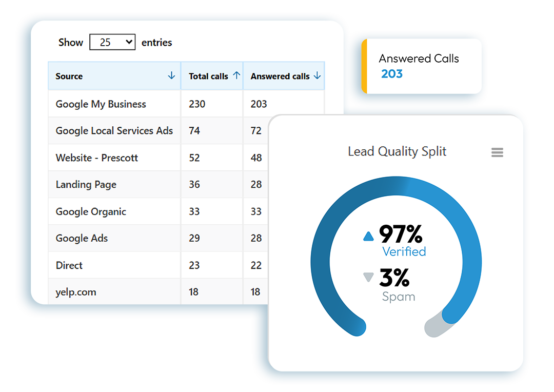Click the Google Ads source entry
554x392 pixels.
pyautogui.click(x=82, y=239)
